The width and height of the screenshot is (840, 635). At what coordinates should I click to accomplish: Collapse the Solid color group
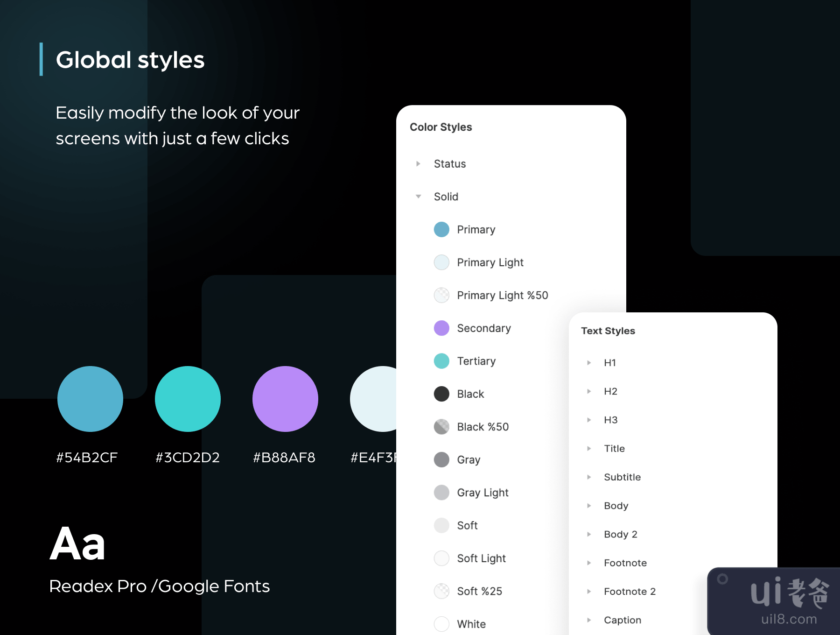click(418, 197)
